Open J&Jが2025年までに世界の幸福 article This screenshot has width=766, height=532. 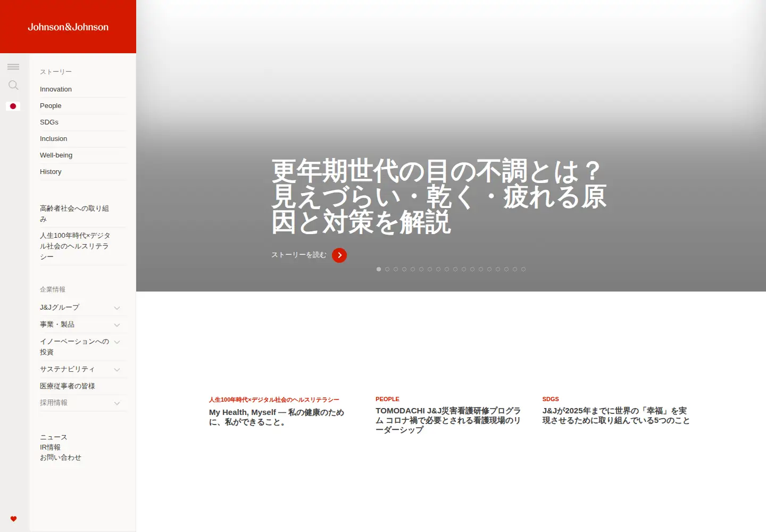click(616, 415)
